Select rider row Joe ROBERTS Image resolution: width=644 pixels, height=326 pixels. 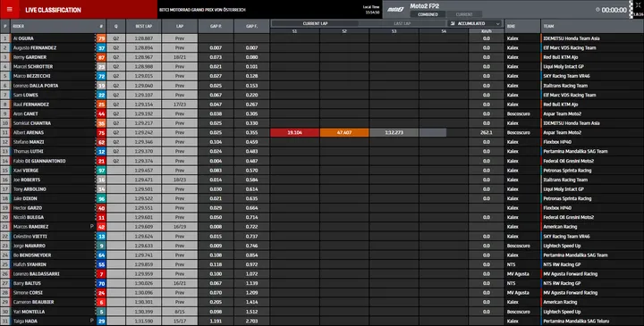322,180
